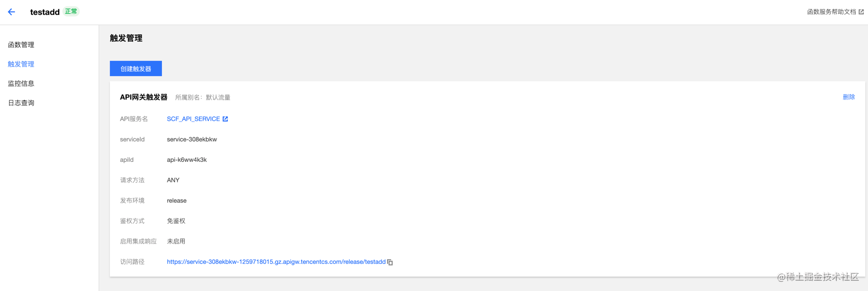Click the 触发管理 page heading
Viewport: 868px width, 291px height.
tap(126, 38)
